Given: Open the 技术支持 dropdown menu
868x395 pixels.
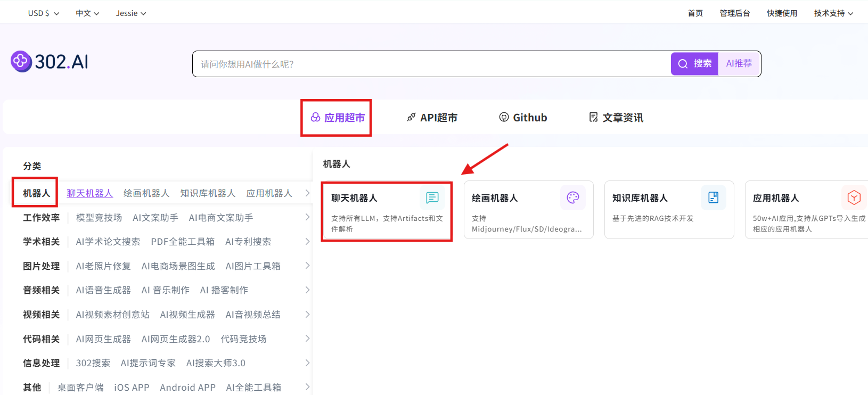Looking at the screenshot, I should [833, 13].
